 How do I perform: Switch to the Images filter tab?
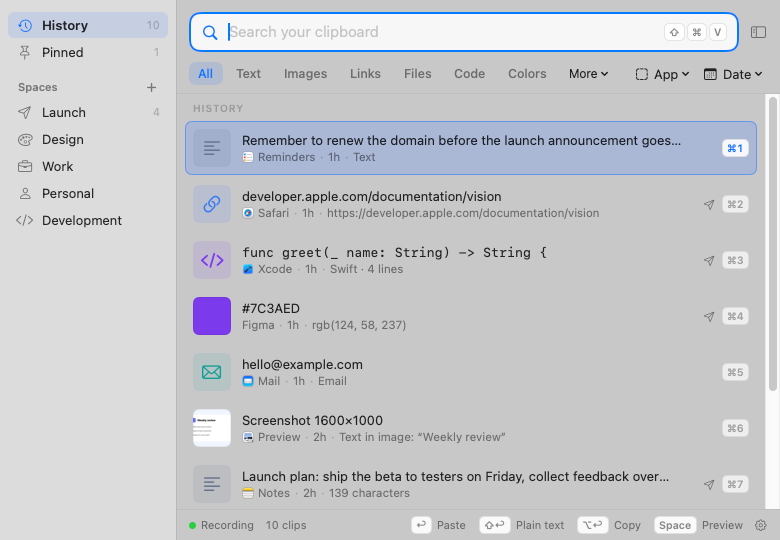[305, 74]
